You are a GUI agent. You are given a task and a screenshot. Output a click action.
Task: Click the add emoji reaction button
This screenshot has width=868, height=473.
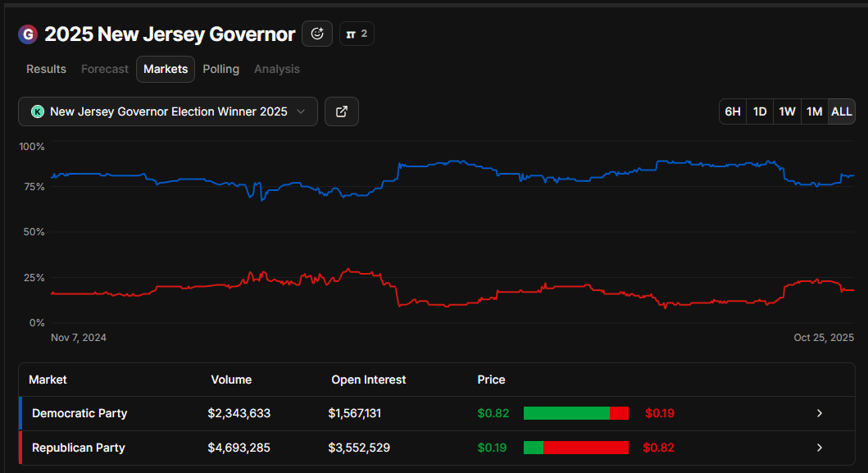[317, 34]
